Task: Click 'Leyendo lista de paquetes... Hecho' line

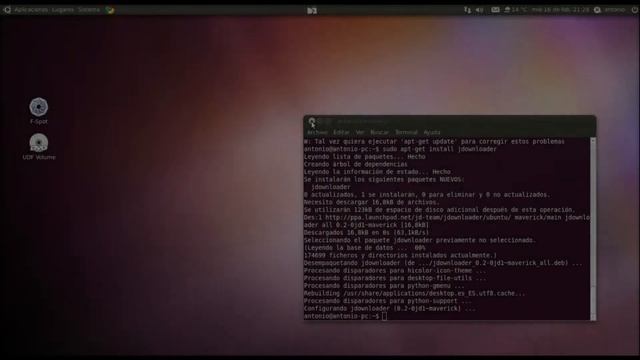Action: 364,157
